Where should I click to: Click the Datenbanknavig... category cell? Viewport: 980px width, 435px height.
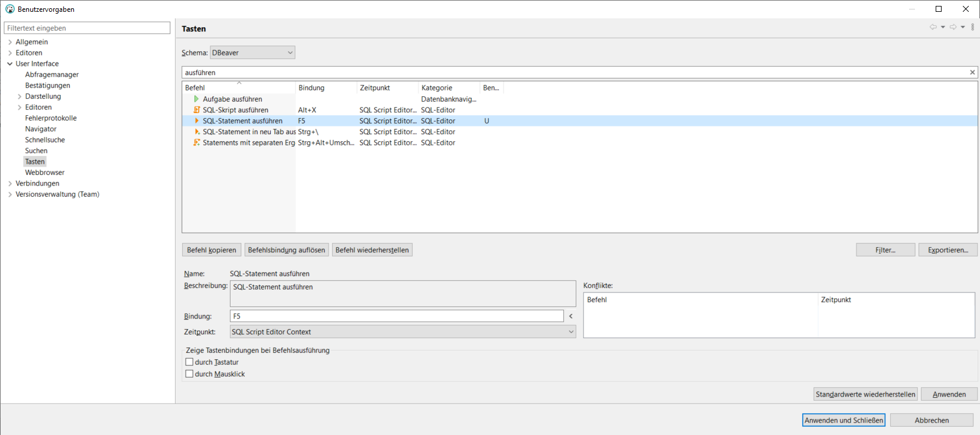[449, 99]
